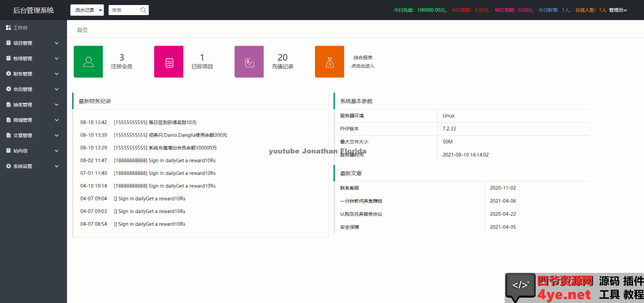Screen dimensions: 644x303
Task: Open the 抽奖管理 menu item
Action: click(x=33, y=105)
